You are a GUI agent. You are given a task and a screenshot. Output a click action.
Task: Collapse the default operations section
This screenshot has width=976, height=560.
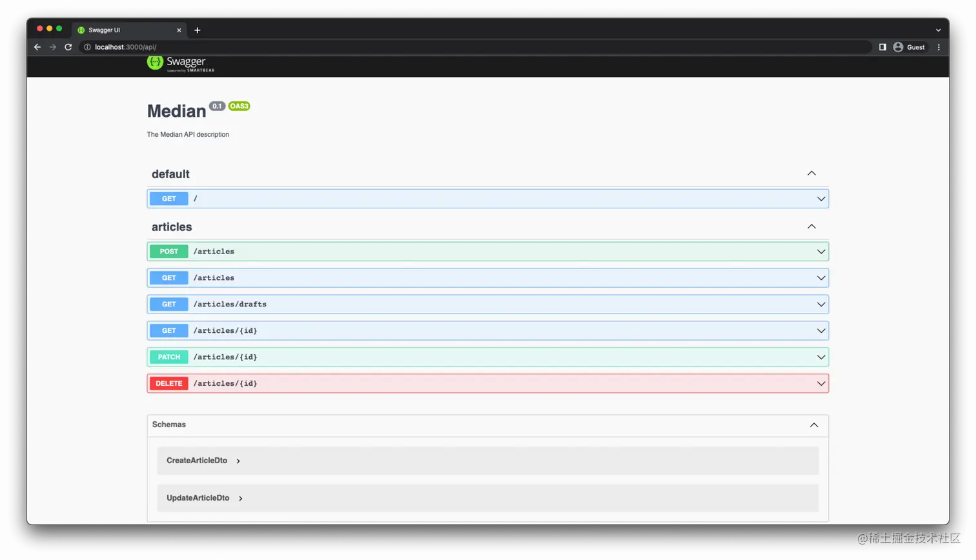pos(811,173)
